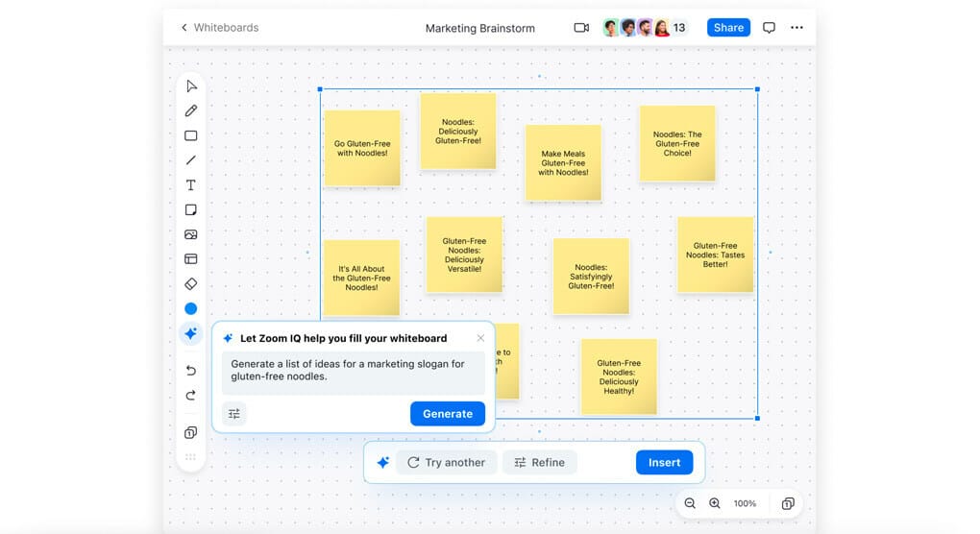The width and height of the screenshot is (980, 534).
Task: Select 'Noodles: The Gluten-Free Choice!' note
Action: (x=677, y=144)
